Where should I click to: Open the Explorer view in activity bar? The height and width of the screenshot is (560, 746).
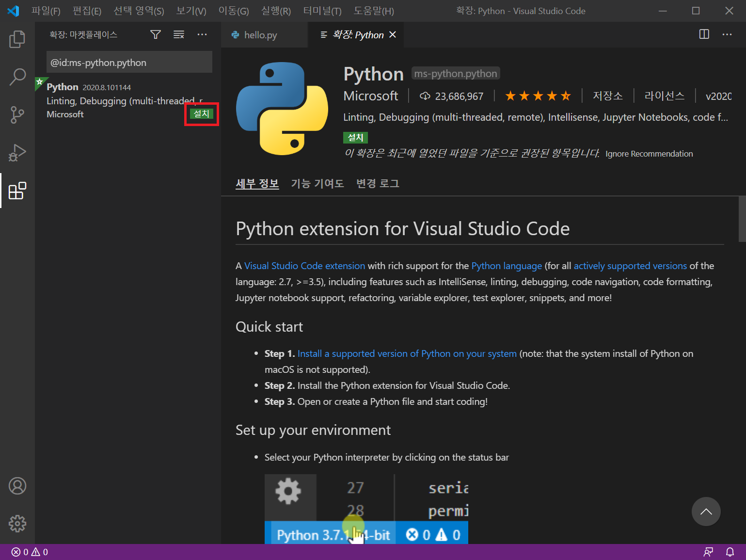coord(17,39)
